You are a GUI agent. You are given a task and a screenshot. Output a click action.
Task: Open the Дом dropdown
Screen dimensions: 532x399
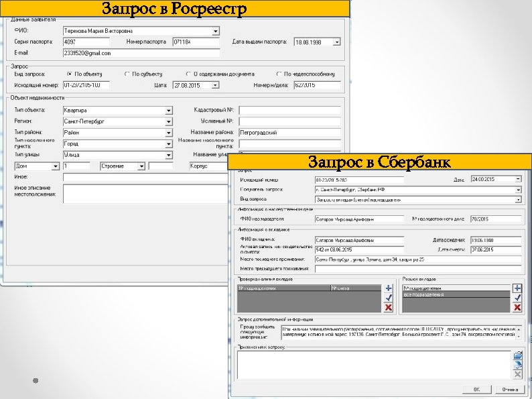[56, 167]
